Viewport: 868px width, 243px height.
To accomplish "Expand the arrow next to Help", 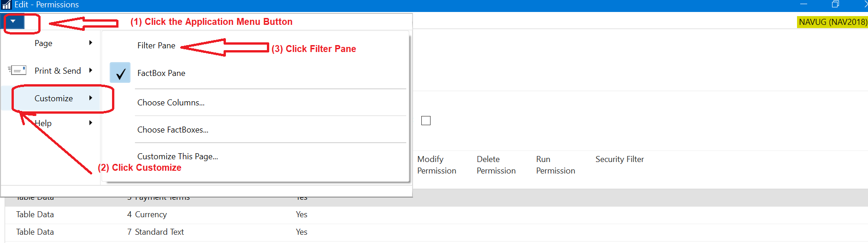I will click(91, 122).
